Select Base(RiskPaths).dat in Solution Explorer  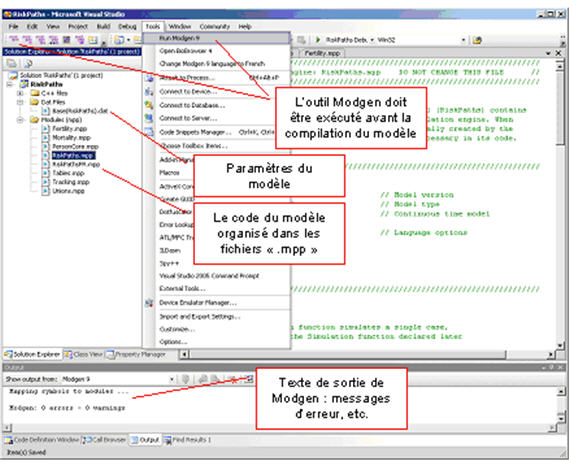click(79, 111)
